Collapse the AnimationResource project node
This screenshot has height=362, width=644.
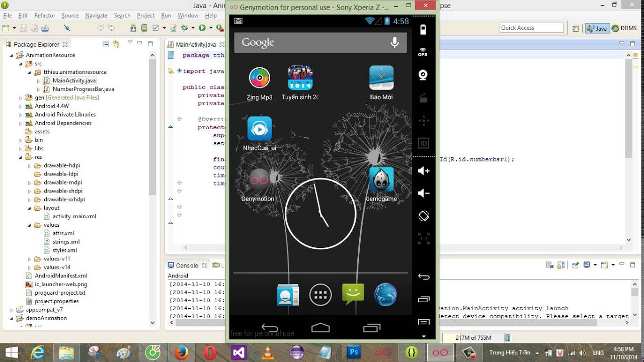[x=12, y=55]
